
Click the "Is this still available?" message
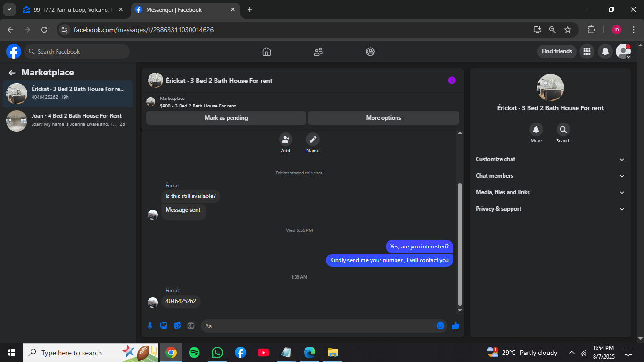(190, 196)
